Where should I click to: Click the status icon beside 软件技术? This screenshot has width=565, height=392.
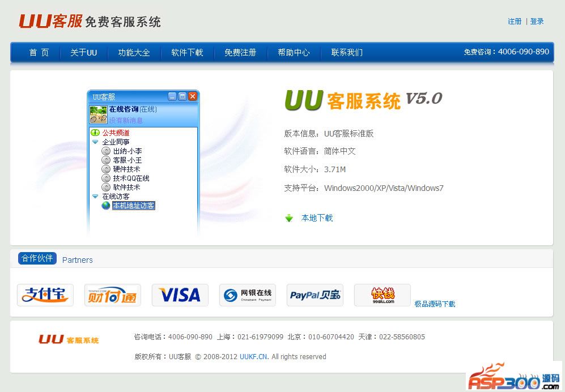click(x=106, y=188)
